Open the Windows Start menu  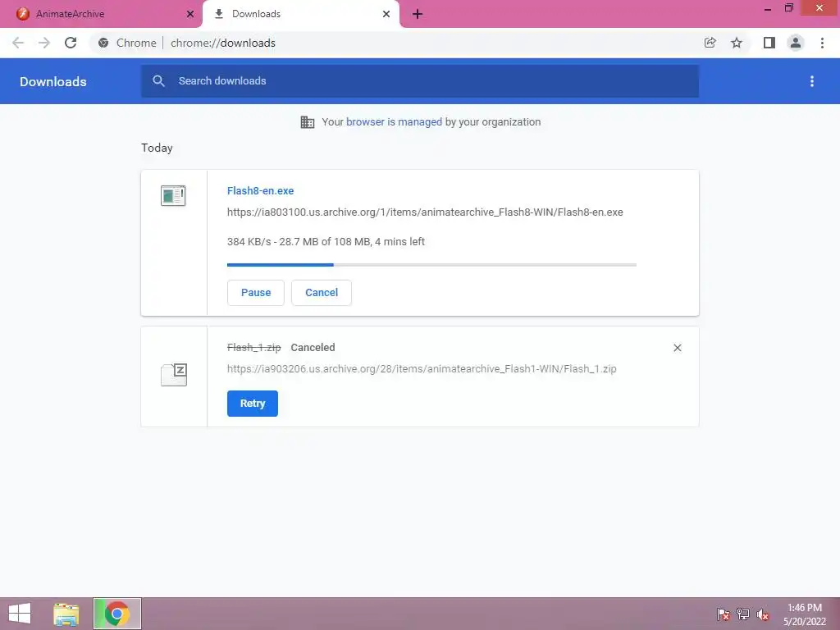pos(20,614)
